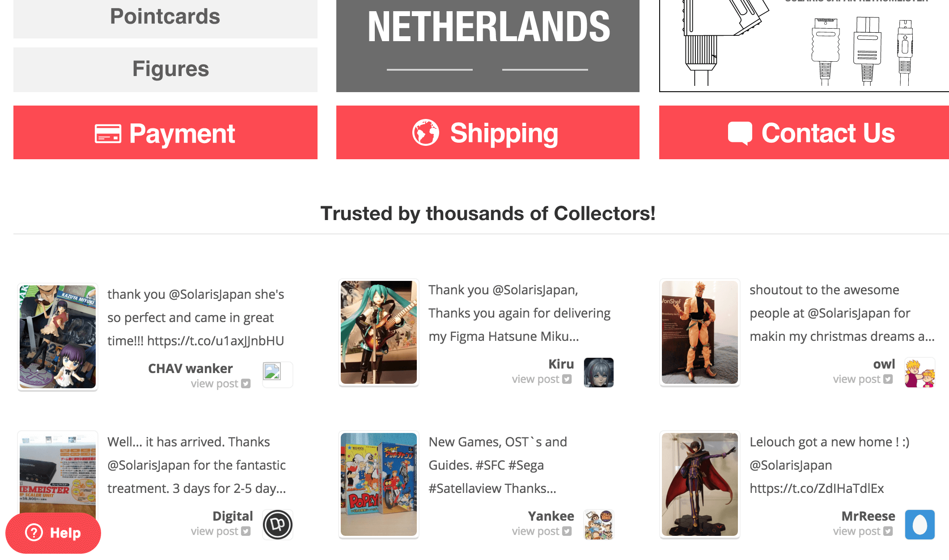Image resolution: width=949 pixels, height=560 pixels.
Task: Open the Lelouch figure photo
Action: [700, 484]
